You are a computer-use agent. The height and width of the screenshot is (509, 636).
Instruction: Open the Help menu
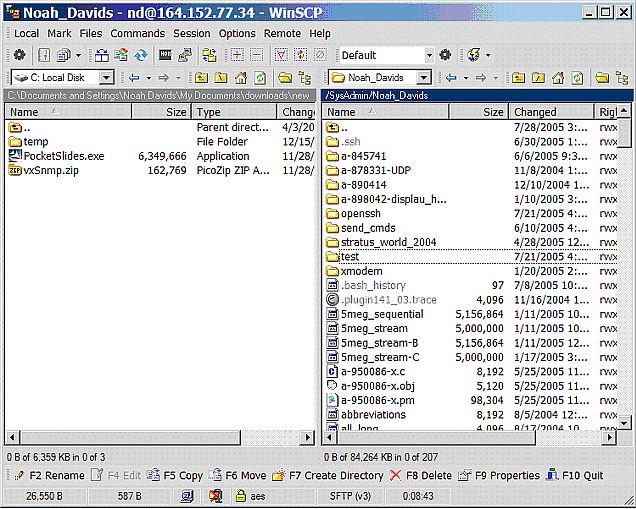pos(320,33)
